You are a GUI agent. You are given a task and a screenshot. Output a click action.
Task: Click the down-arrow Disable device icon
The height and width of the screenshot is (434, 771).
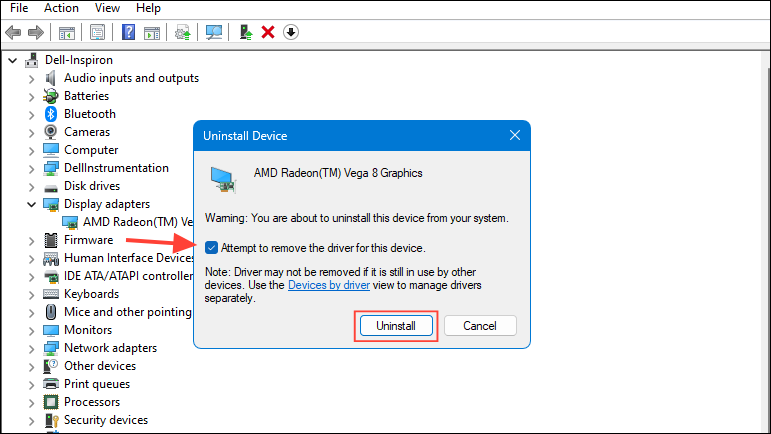[291, 32]
